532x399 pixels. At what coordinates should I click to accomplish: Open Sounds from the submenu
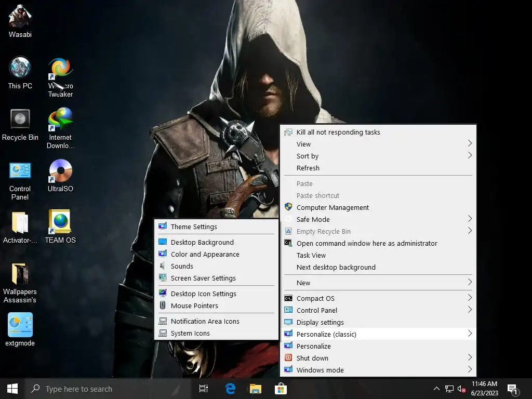tap(217, 266)
